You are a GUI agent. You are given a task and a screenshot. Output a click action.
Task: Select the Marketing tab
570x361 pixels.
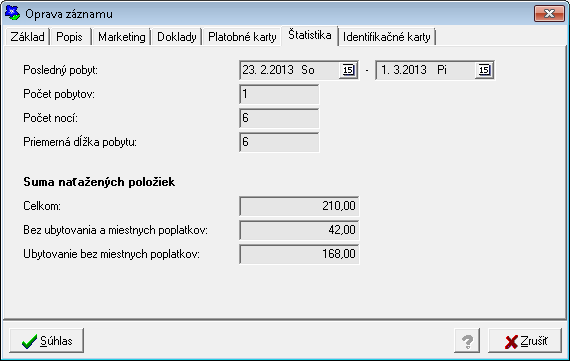[x=121, y=37]
